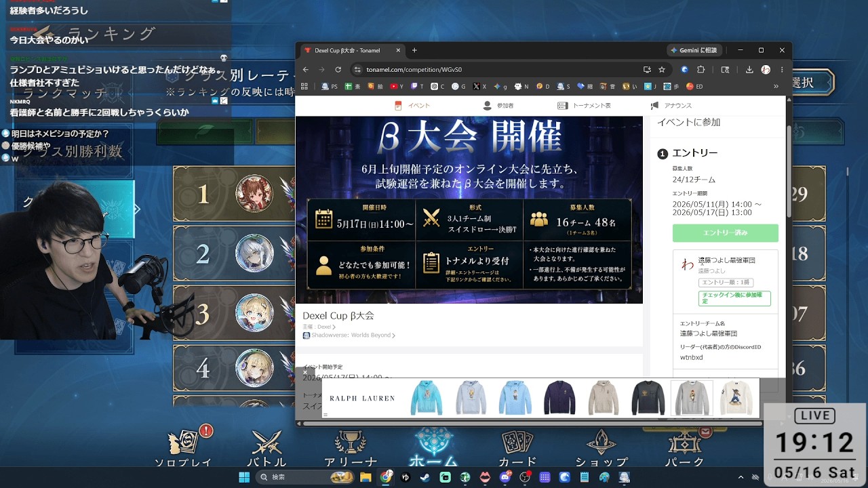Open Steam from the taskbar
868x488 pixels.
pos(425,477)
